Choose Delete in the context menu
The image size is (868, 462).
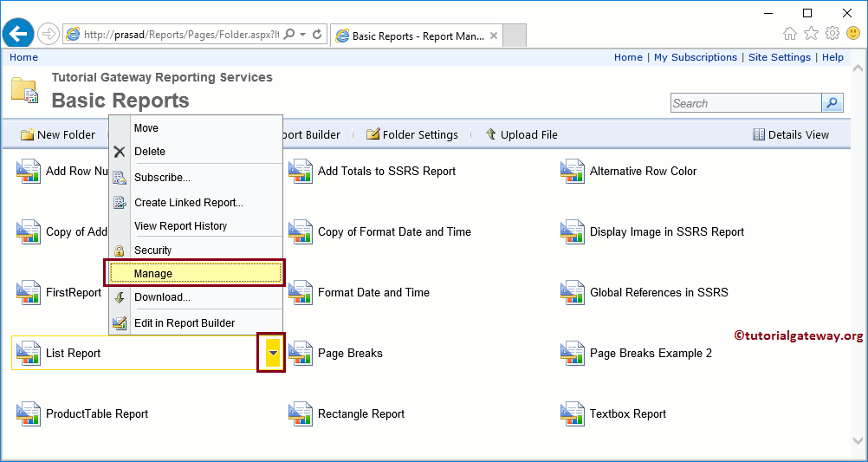coord(149,151)
